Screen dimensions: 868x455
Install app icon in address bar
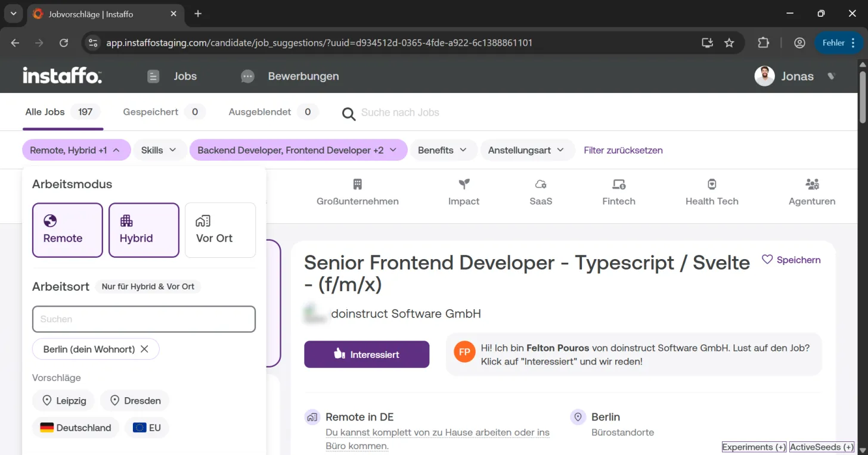pos(707,43)
